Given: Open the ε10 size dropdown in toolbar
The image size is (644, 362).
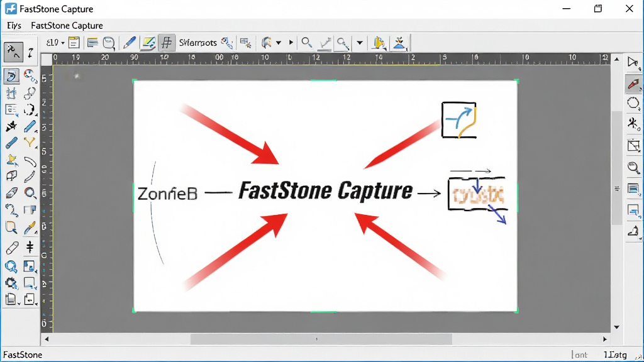Looking at the screenshot, I should 55,42.
